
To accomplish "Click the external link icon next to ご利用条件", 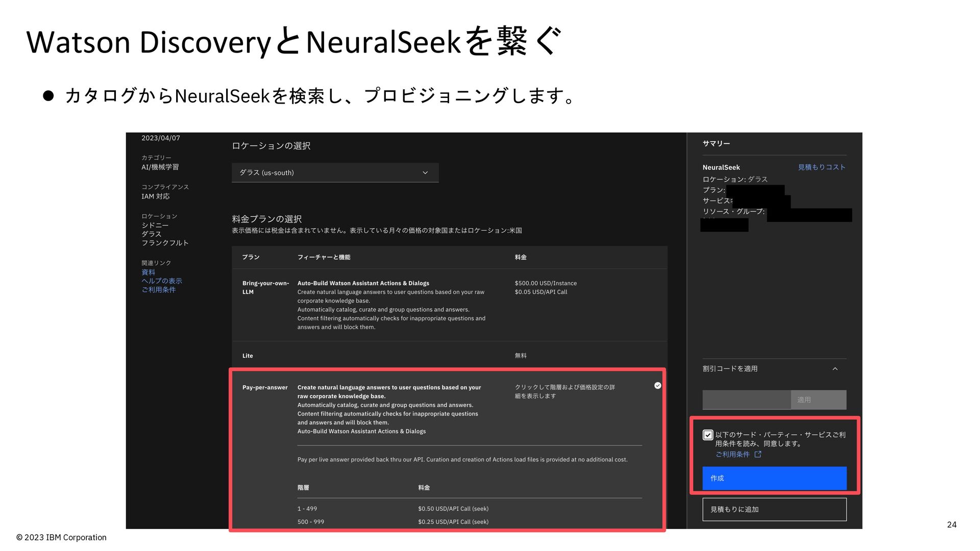I will pyautogui.click(x=758, y=454).
